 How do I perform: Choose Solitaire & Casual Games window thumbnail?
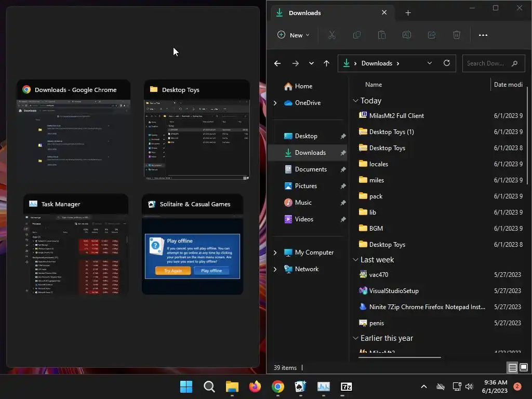click(x=192, y=244)
